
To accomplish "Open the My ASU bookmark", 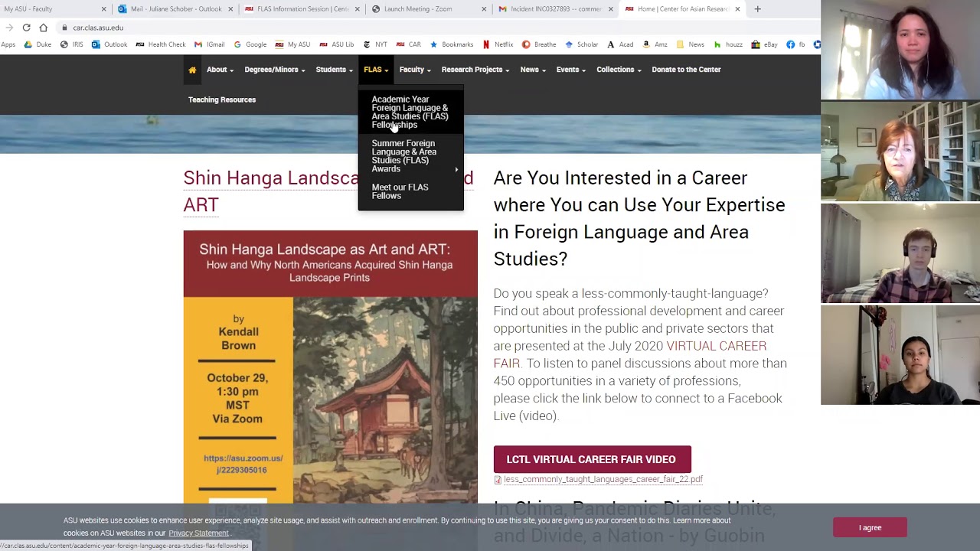I will point(293,44).
